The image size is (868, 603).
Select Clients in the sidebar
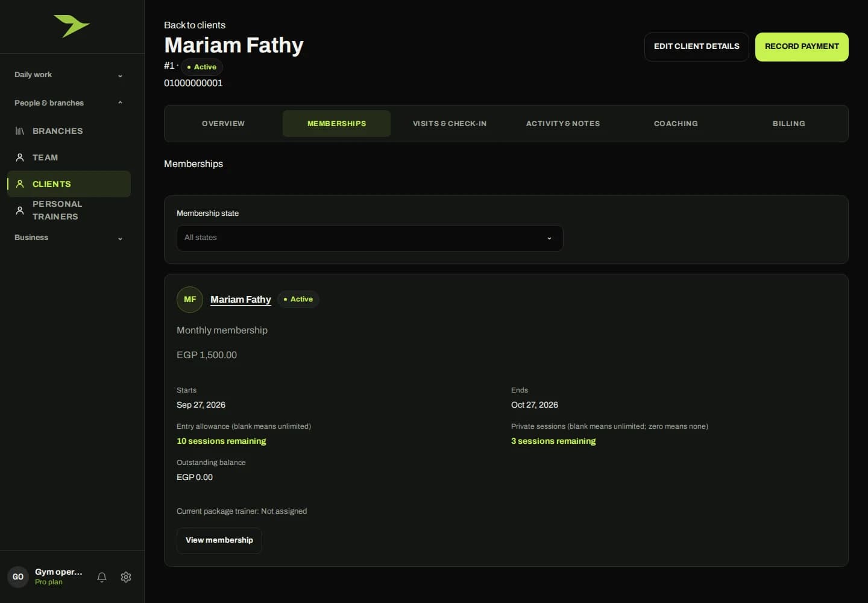[x=69, y=184]
